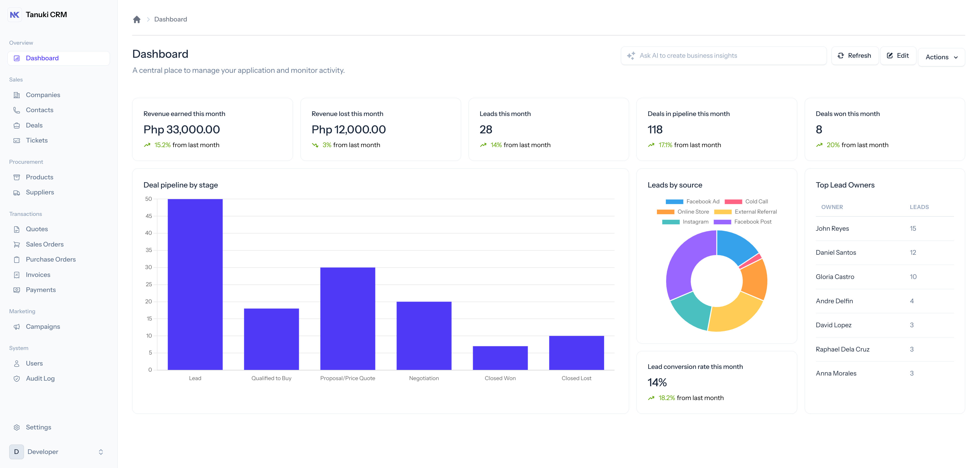Click the Ask AI business insights field
The height and width of the screenshot is (468, 980).
tap(724, 56)
